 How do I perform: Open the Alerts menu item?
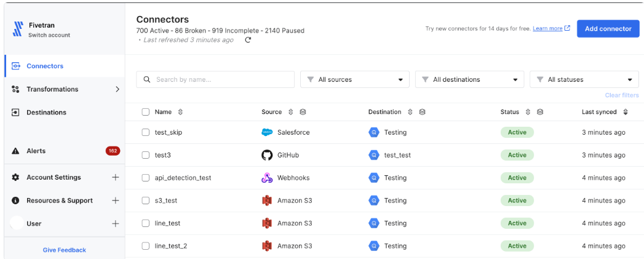[x=65, y=151]
